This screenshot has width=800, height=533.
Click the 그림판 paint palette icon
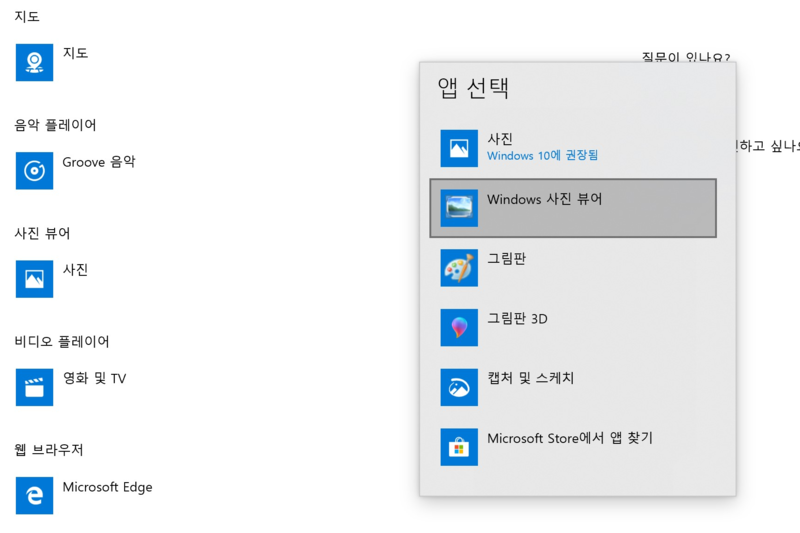[459, 268]
